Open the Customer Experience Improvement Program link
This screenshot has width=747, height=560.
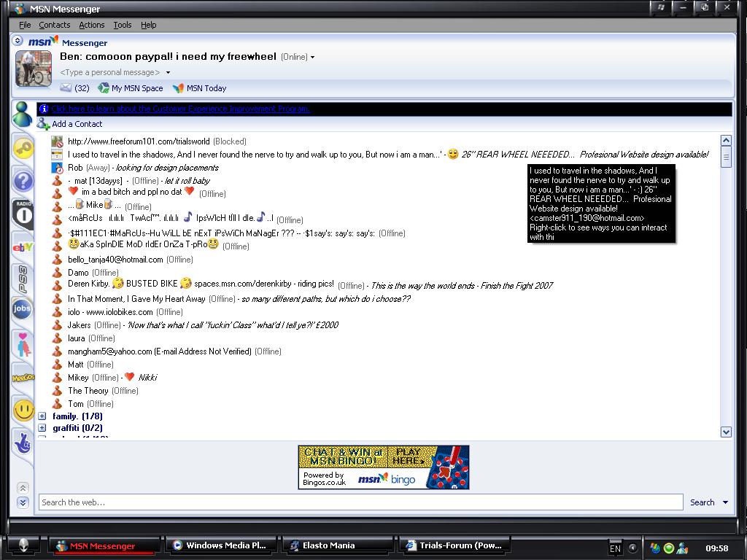click(181, 109)
